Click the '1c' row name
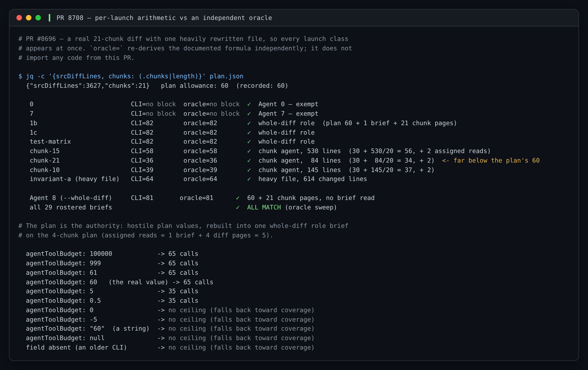This screenshot has height=370, width=588. (33, 133)
